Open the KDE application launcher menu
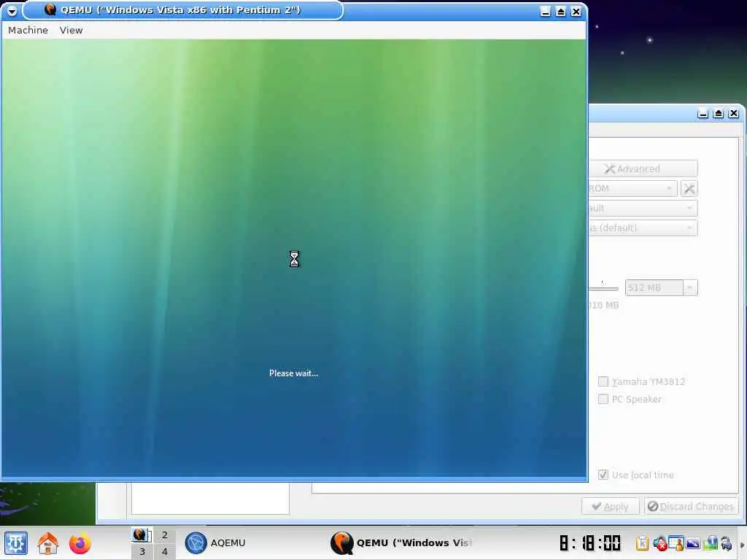Image resolution: width=747 pixels, height=560 pixels. click(x=16, y=542)
